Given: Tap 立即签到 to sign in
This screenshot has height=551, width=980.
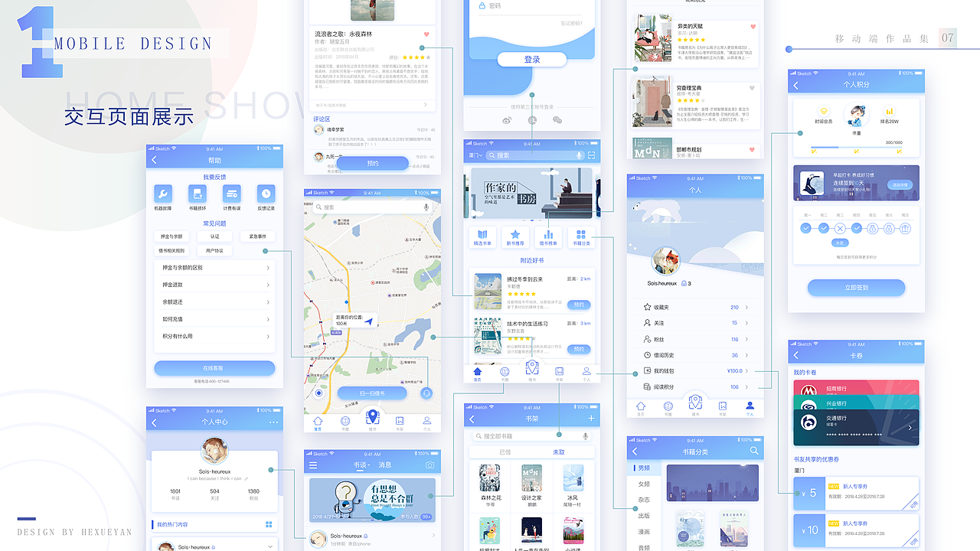Looking at the screenshot, I should [x=856, y=288].
